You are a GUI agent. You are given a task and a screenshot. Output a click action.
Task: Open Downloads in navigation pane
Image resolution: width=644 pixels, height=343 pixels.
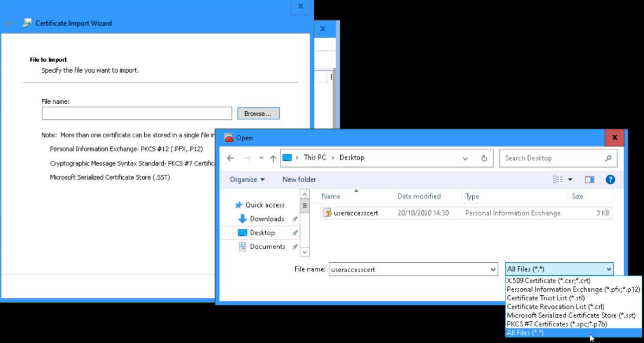coord(267,219)
